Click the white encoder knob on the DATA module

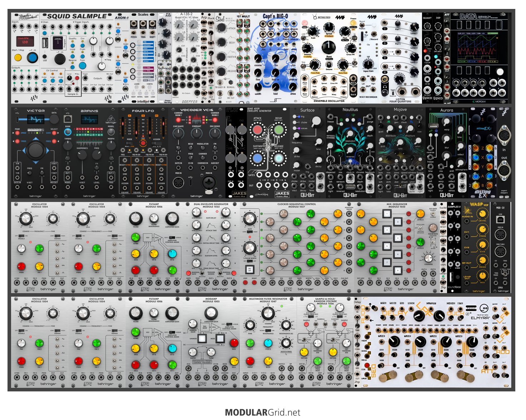(x=500, y=72)
